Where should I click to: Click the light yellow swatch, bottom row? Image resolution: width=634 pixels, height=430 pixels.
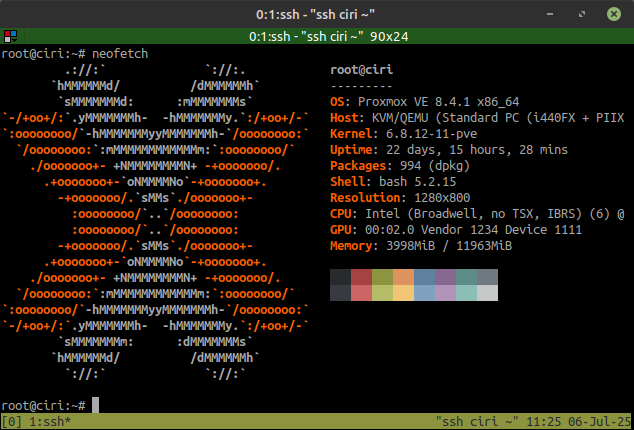pyautogui.click(x=404, y=293)
